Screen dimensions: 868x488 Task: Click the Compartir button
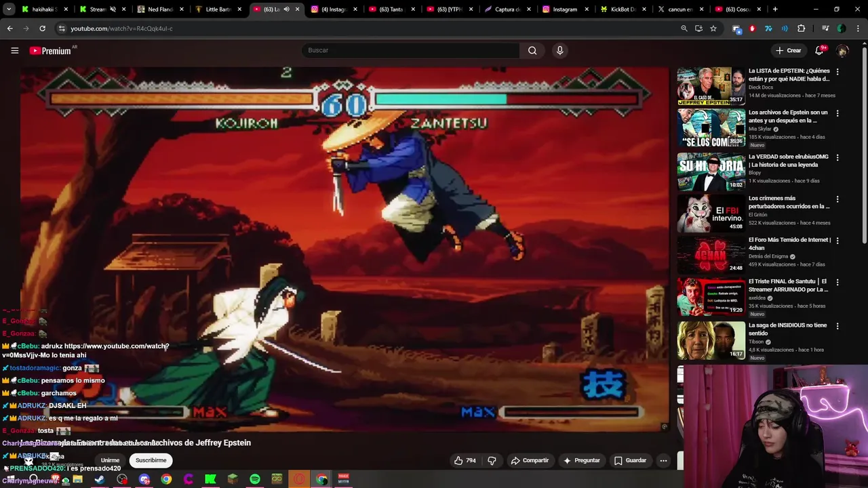(x=530, y=460)
